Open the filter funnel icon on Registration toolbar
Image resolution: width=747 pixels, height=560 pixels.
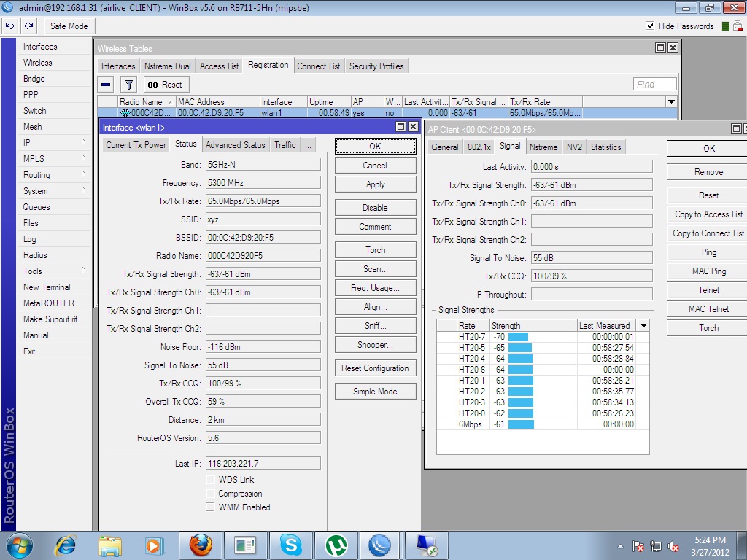(x=127, y=83)
